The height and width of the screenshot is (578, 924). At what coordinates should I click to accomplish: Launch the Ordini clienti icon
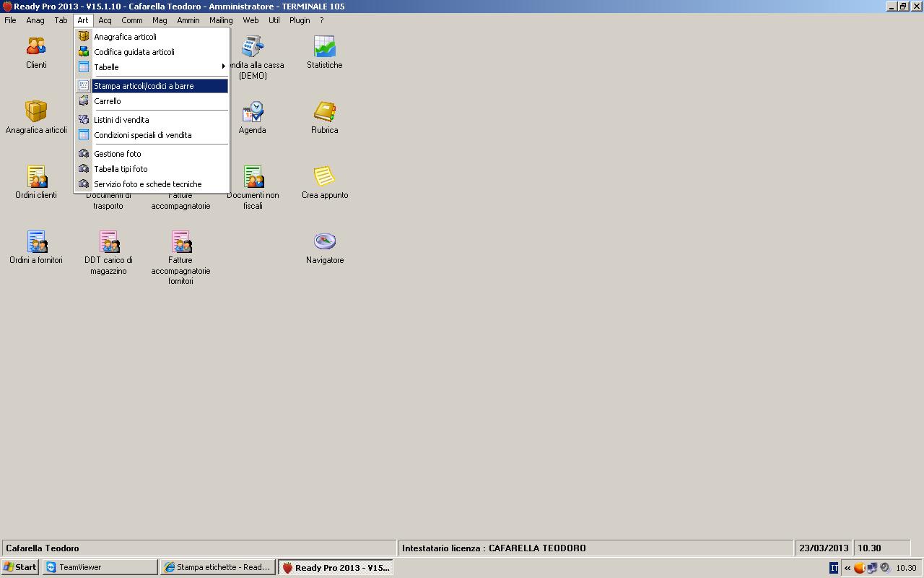[x=36, y=177]
